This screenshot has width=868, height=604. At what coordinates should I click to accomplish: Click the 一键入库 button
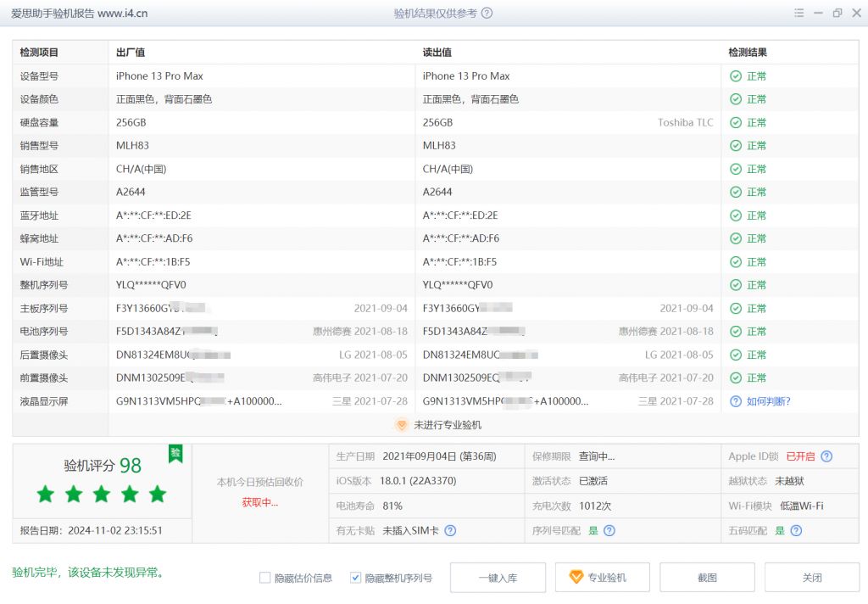pyautogui.click(x=498, y=577)
